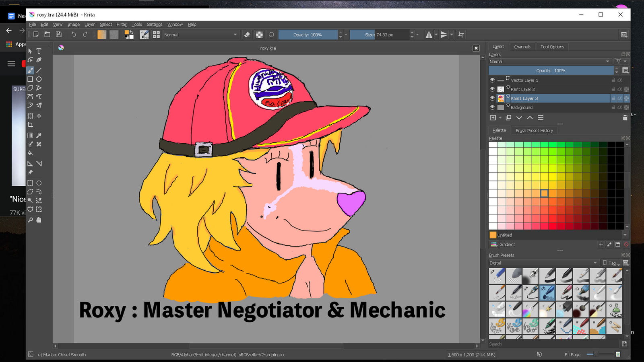Click the Tag button in Brush Presets
Viewport: 644px width, 362px height.
[x=610, y=263]
